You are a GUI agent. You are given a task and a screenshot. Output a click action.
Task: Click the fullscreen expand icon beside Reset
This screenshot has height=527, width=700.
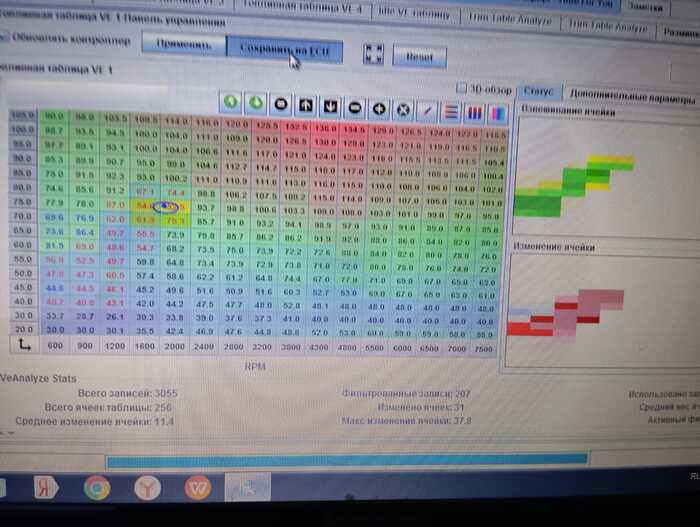pos(374,54)
